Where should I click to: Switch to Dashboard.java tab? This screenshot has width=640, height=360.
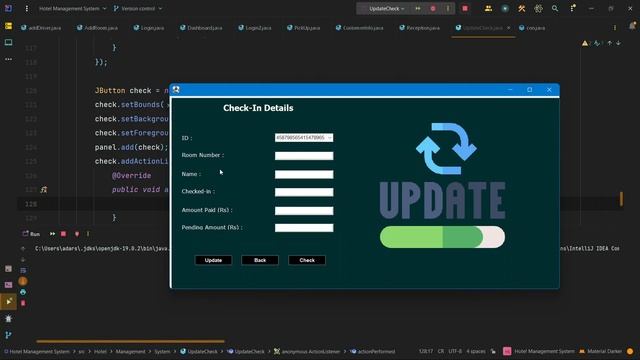[x=201, y=28]
